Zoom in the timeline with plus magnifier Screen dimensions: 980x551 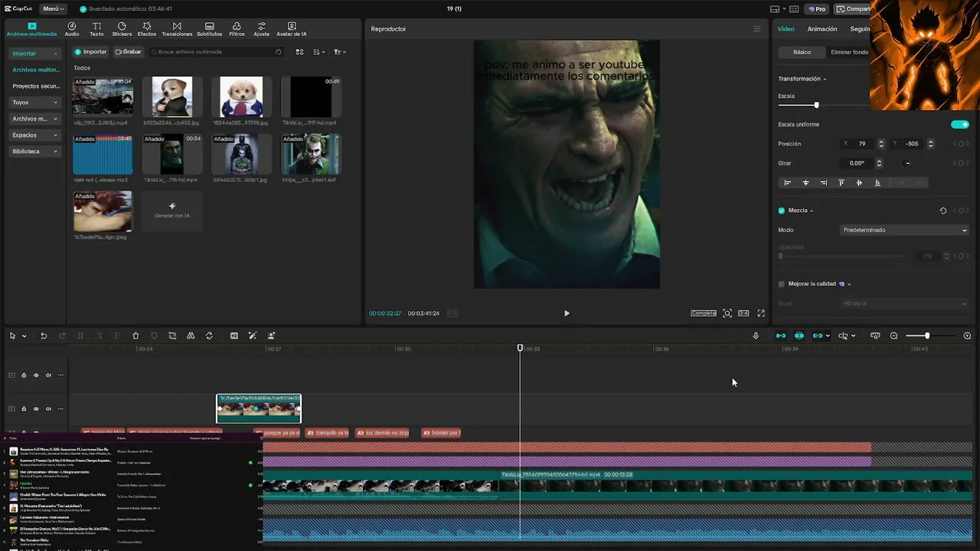pyautogui.click(x=967, y=336)
